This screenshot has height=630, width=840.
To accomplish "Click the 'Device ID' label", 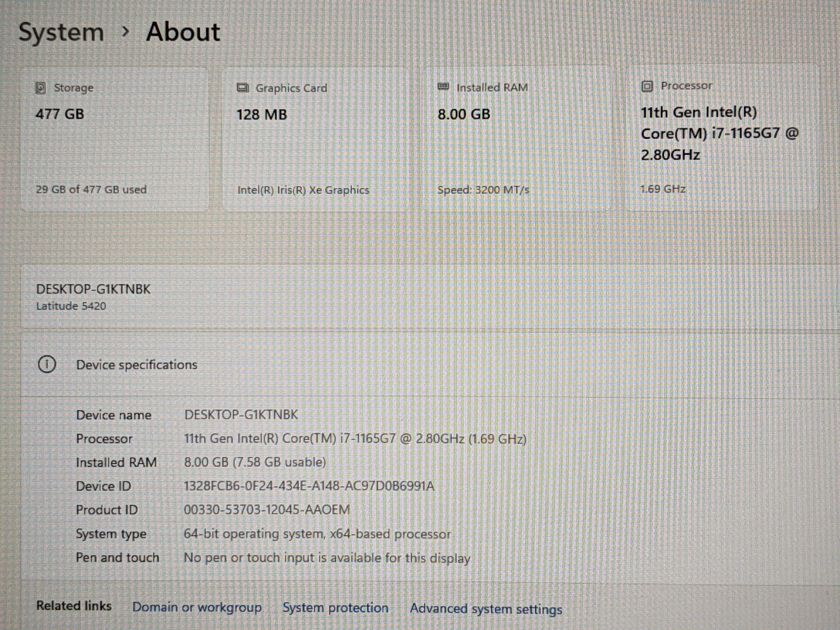I will (x=103, y=486).
